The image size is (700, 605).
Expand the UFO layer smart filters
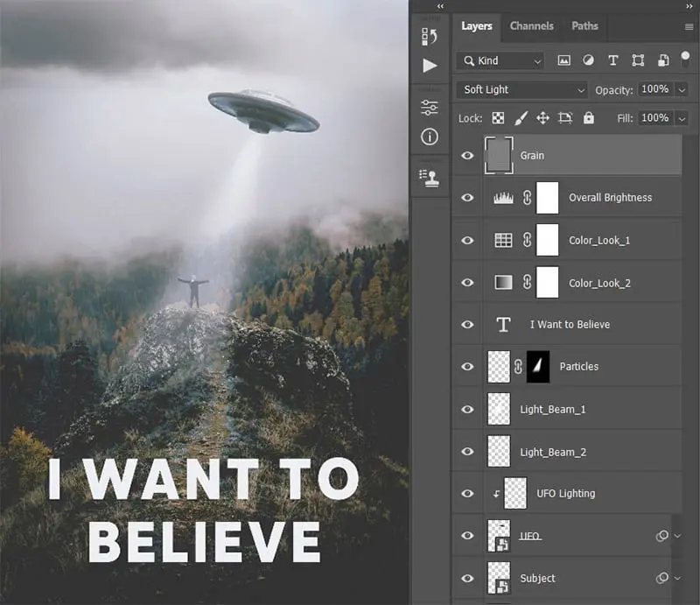677,536
